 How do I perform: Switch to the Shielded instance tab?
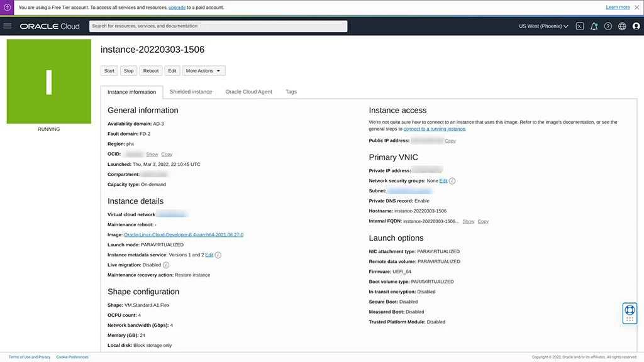(191, 92)
